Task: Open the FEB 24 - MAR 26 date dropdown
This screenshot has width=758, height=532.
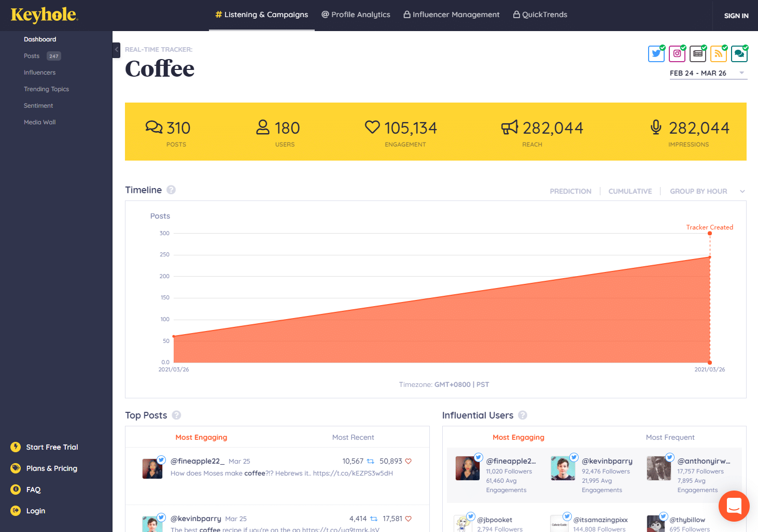Action: (x=708, y=74)
